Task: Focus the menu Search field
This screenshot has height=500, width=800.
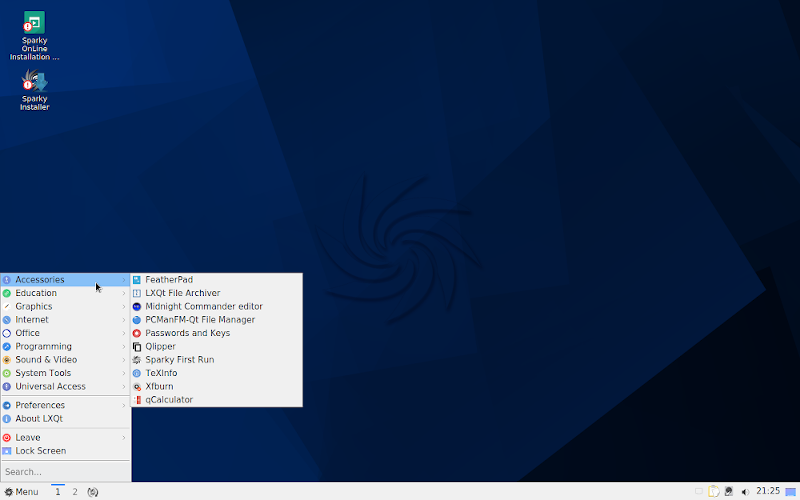Action: click(x=65, y=471)
